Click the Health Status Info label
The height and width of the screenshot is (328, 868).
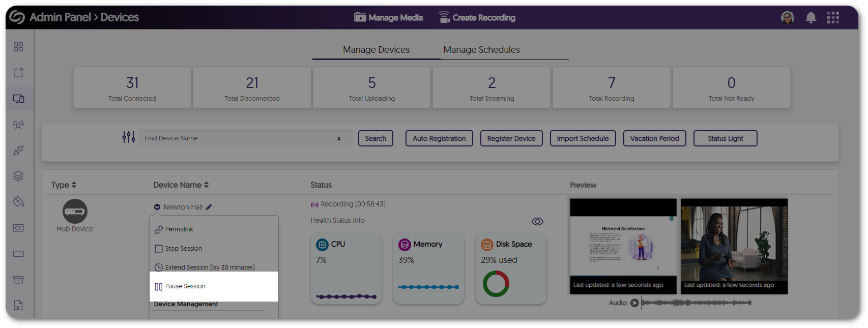point(338,220)
